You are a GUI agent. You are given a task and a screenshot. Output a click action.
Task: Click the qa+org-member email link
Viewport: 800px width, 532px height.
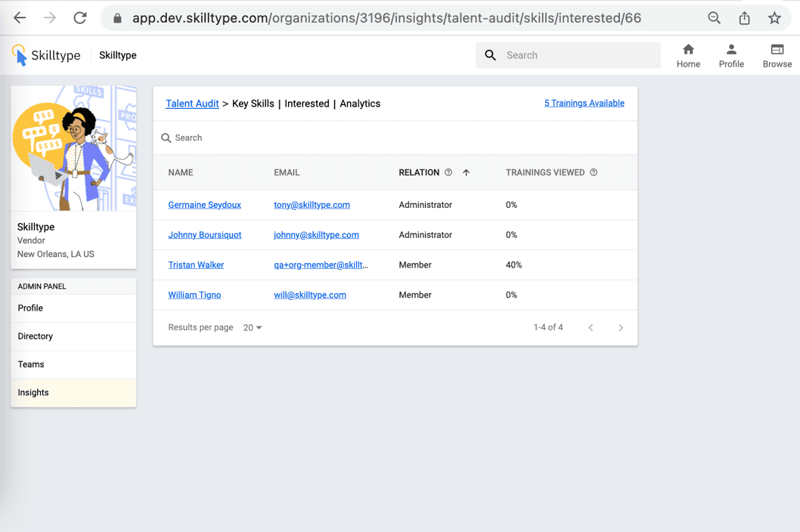[321, 264]
